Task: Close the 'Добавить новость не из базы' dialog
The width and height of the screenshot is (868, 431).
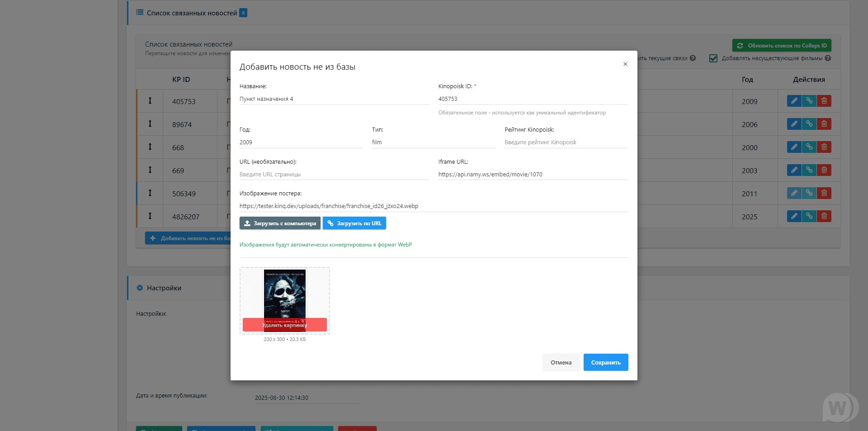Action: click(x=625, y=64)
